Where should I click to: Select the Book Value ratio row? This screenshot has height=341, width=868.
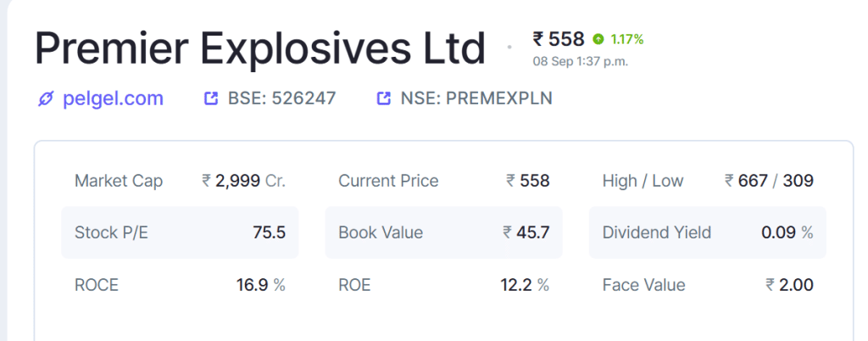(444, 232)
